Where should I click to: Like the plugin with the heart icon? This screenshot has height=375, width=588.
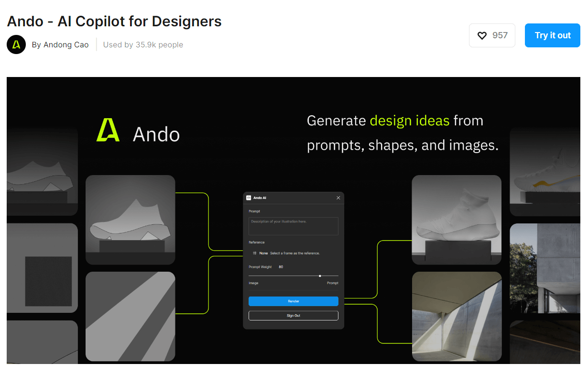pos(482,35)
